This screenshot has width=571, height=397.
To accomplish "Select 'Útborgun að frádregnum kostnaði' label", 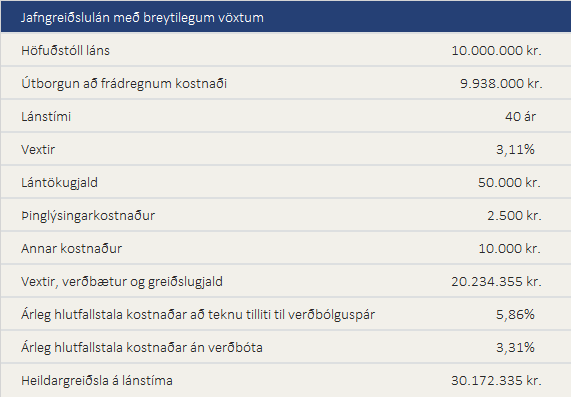I will tap(124, 83).
